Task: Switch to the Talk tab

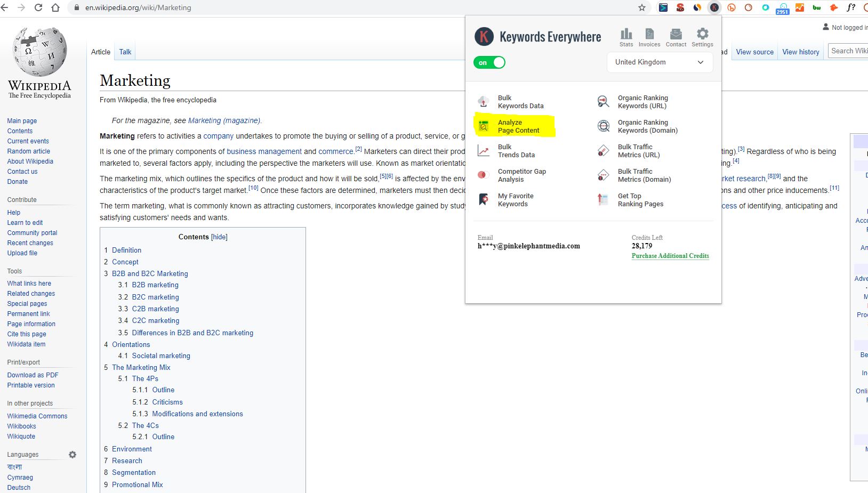Action: pos(125,52)
